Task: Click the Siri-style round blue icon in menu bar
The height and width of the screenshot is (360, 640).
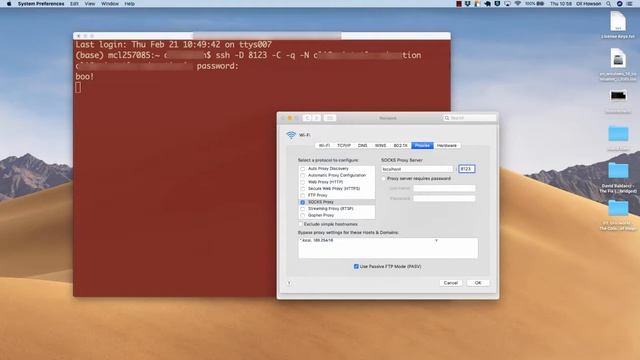Action: pyautogui.click(x=619, y=4)
